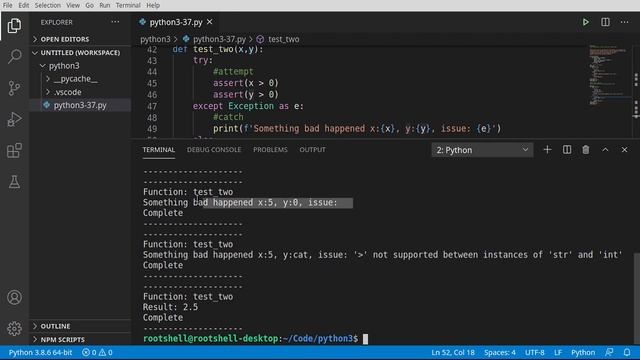Image resolution: width=640 pixels, height=360 pixels.
Task: Open the View menu
Action: click(73, 5)
